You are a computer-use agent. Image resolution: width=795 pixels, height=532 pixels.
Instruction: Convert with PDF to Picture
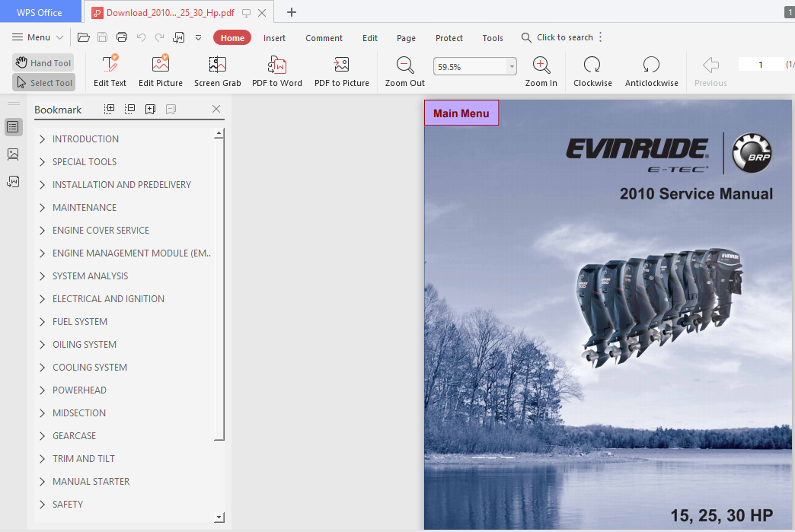point(342,71)
